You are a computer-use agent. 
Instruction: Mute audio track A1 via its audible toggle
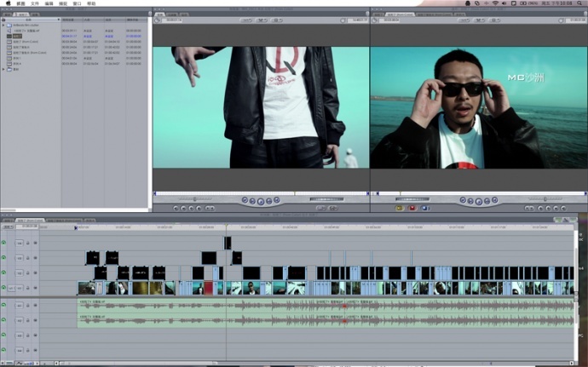click(3, 305)
